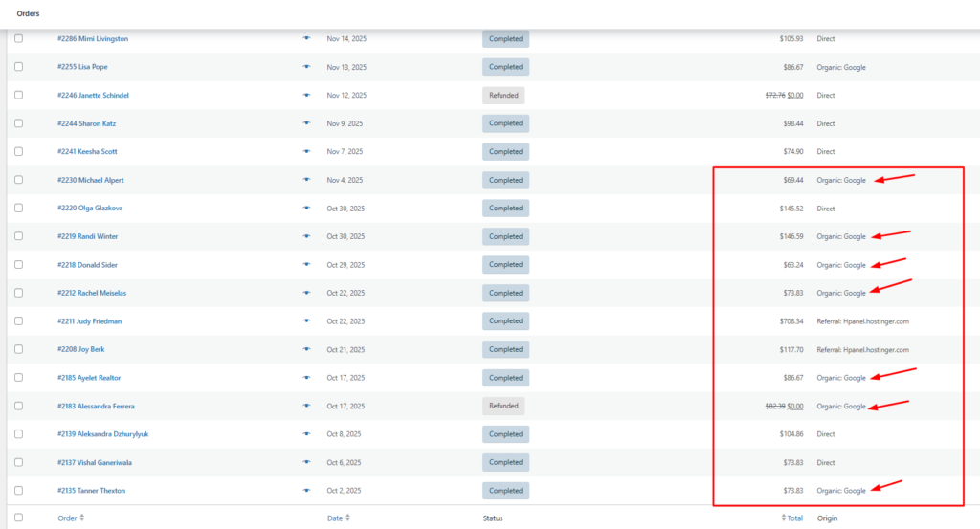The width and height of the screenshot is (980, 529).
Task: Open order #2244 Sharon Katz
Action: pyautogui.click(x=86, y=123)
